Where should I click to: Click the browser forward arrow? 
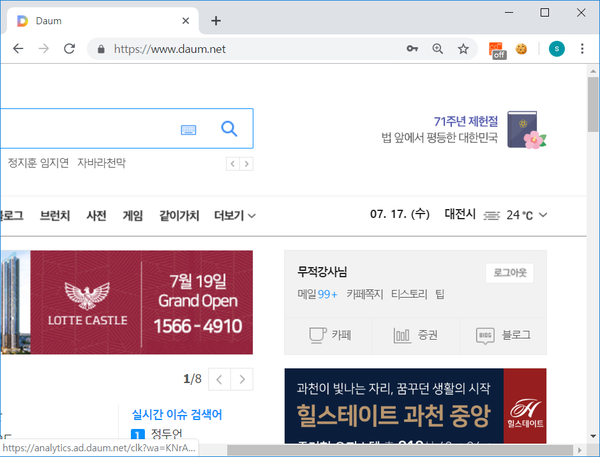click(x=44, y=49)
